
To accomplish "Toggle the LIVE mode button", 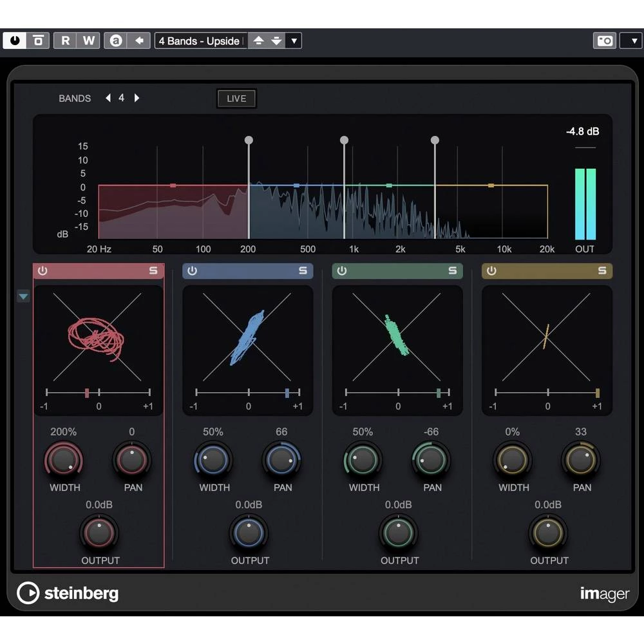I will tap(236, 99).
